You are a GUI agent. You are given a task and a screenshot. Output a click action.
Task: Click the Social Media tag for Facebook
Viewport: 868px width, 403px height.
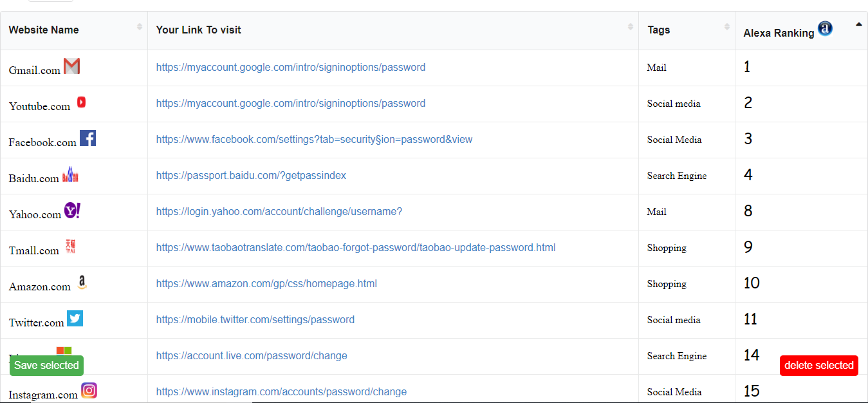674,139
